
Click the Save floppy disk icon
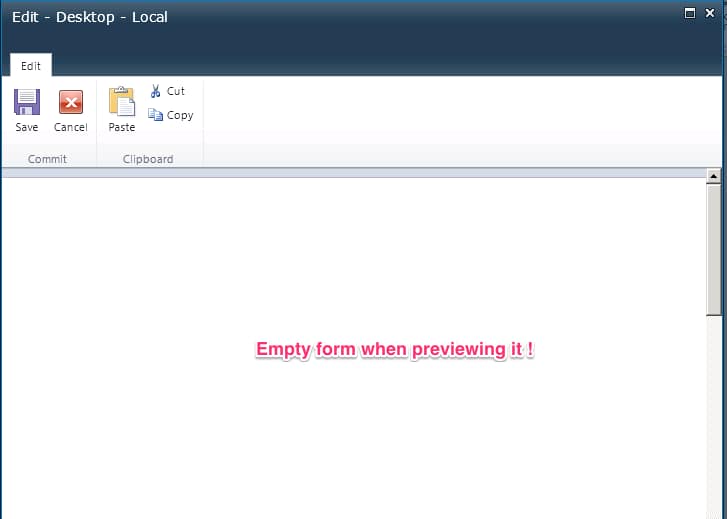point(27,102)
